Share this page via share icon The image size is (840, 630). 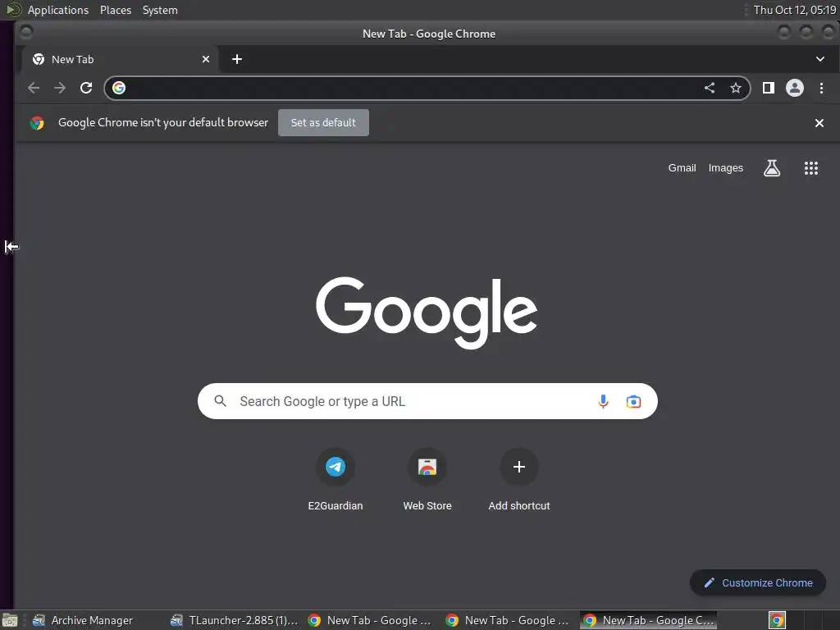710,88
